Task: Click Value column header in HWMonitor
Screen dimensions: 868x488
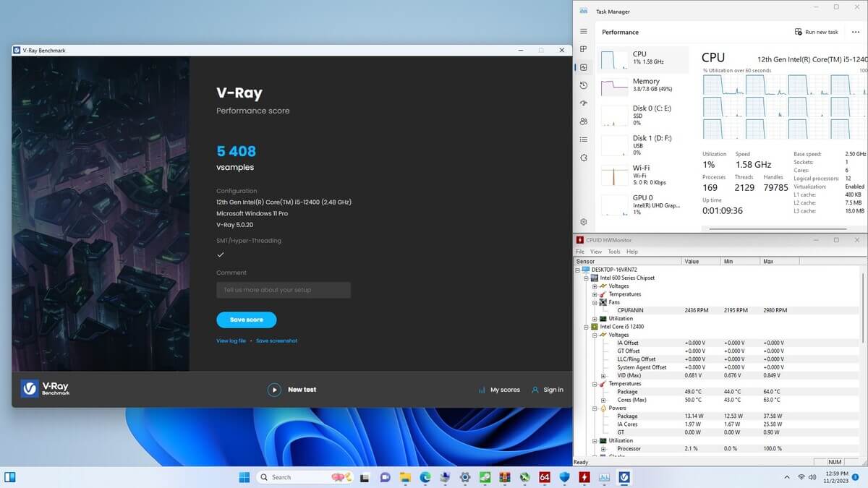Action: point(701,261)
